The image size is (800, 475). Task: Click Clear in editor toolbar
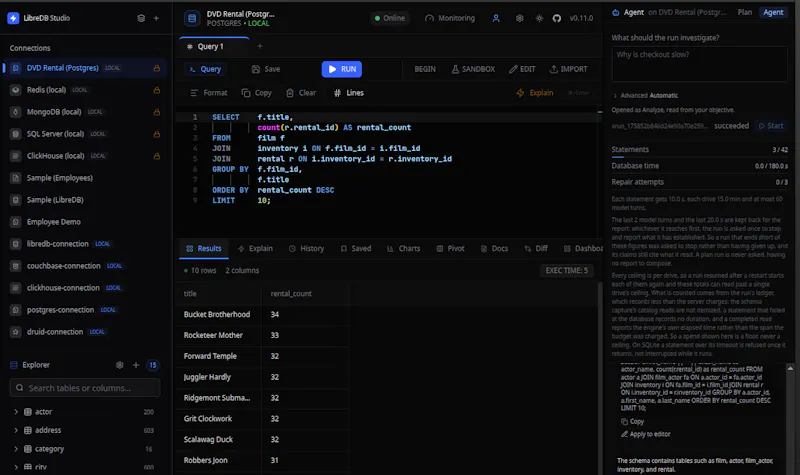pyautogui.click(x=301, y=93)
